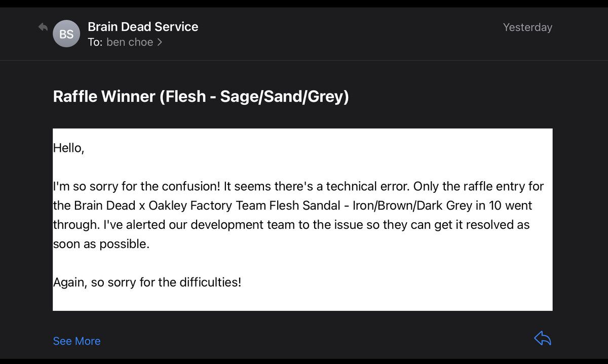Open sender Brain Dead Service contact
The image size is (608, 364).
tap(143, 27)
